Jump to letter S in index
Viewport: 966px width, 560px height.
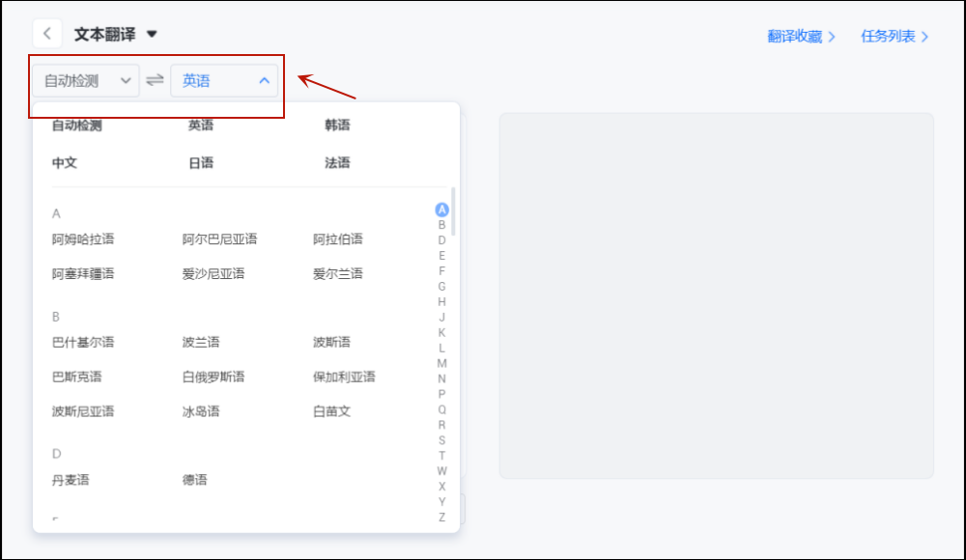pos(441,440)
